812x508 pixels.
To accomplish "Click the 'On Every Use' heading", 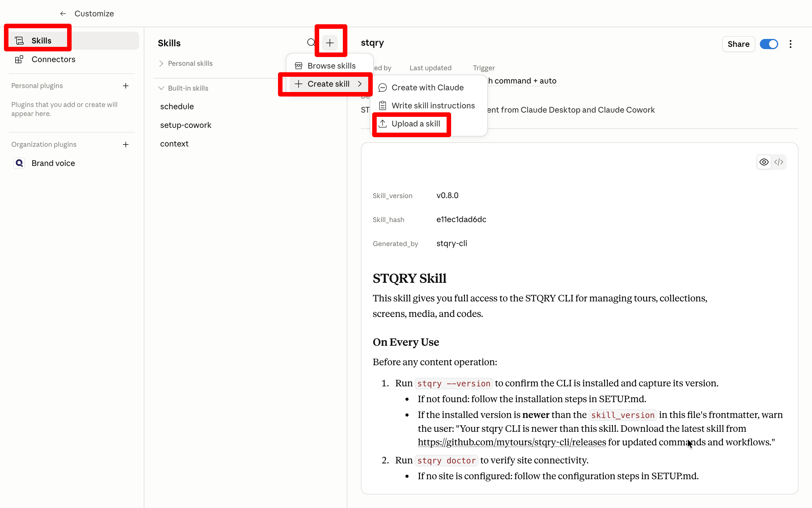I will 406,342.
